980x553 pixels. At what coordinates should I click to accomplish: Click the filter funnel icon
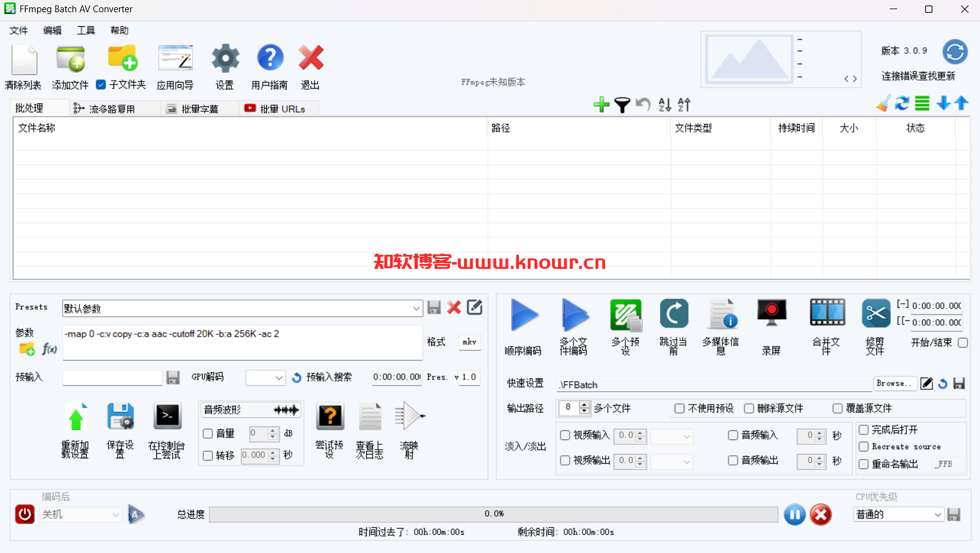(x=622, y=105)
